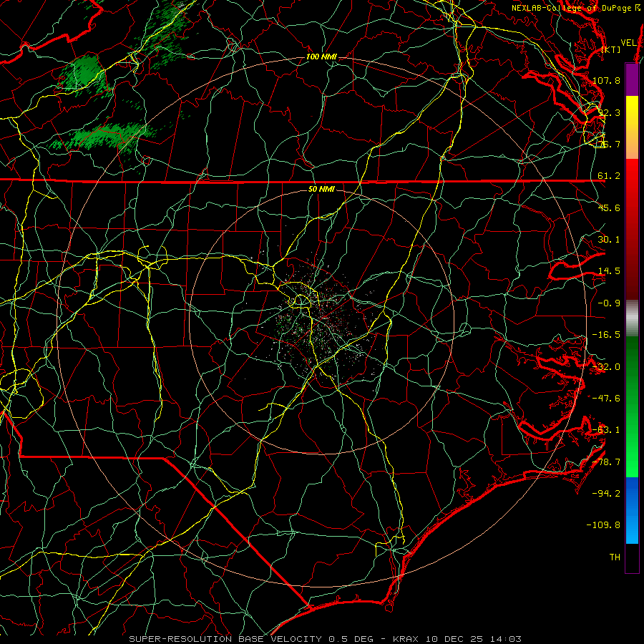
Task: Click the TH legend label
Action: click(615, 557)
